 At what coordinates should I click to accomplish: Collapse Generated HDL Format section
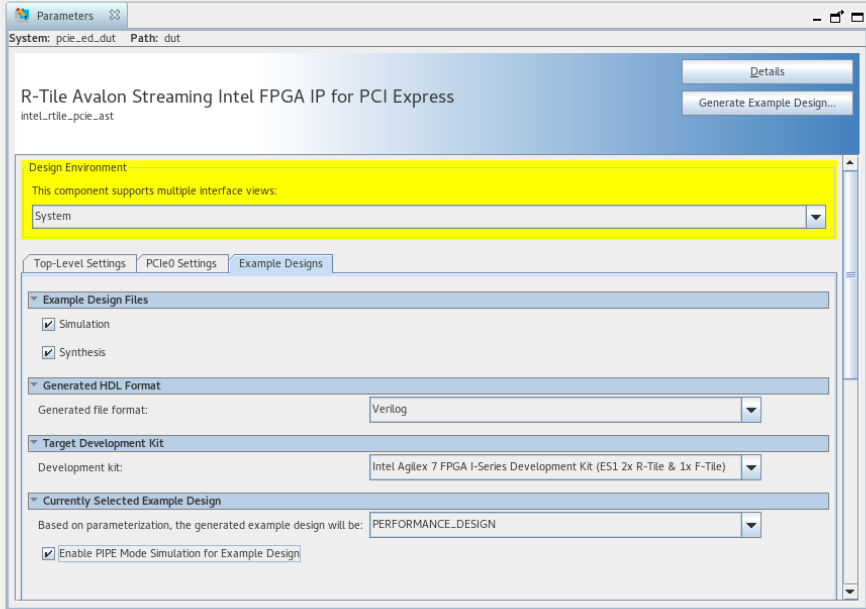click(34, 385)
